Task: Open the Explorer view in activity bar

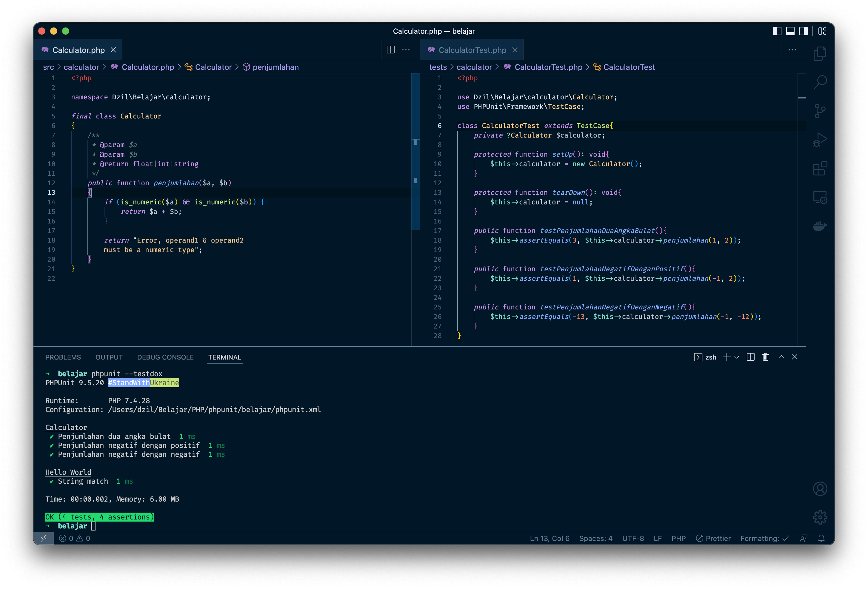Action: (x=820, y=54)
